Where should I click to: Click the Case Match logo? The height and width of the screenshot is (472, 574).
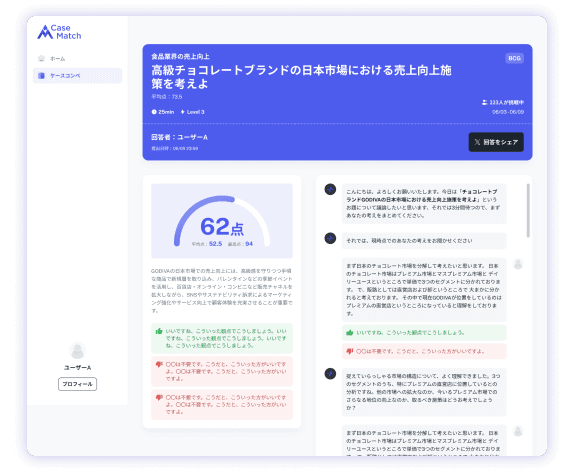tap(59, 32)
